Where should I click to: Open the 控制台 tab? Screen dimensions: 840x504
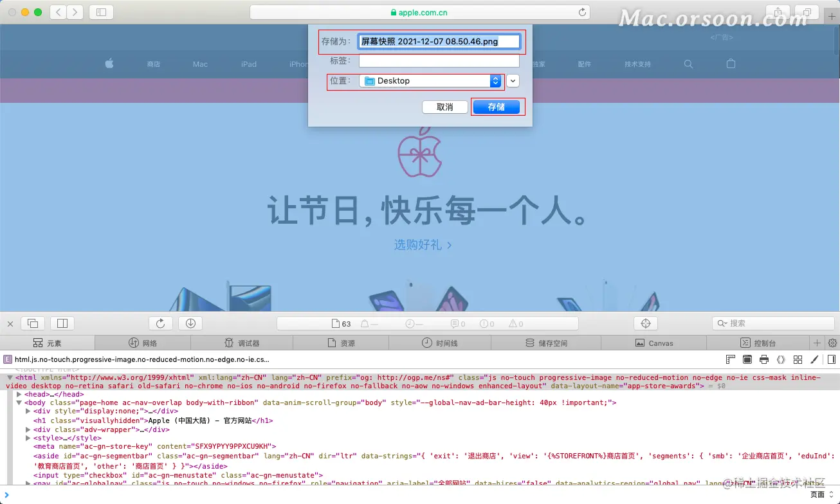coord(758,343)
